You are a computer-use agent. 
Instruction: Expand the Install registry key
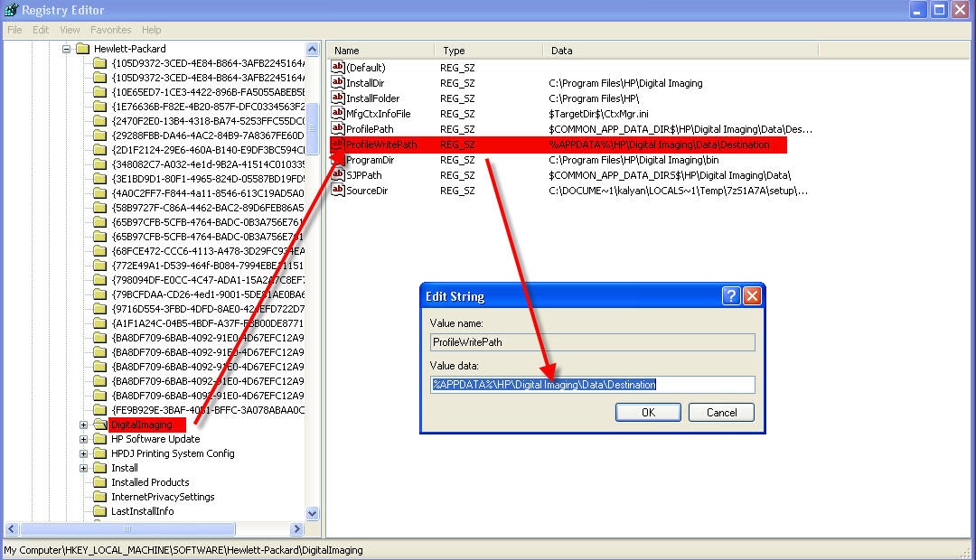(x=83, y=468)
